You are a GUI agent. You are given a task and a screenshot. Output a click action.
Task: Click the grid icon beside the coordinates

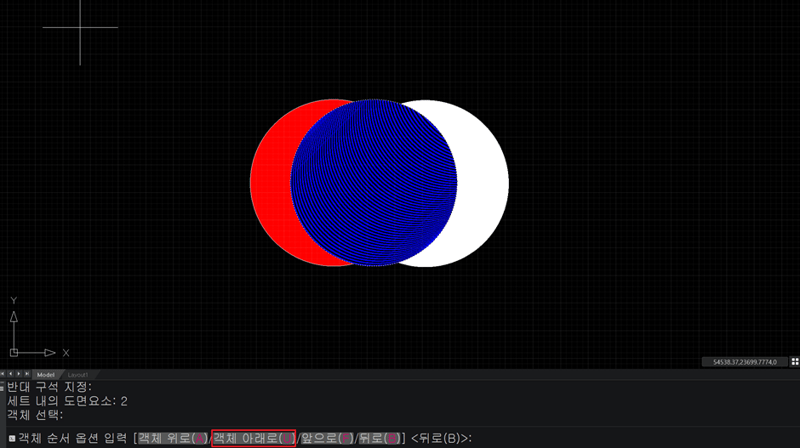(x=794, y=362)
